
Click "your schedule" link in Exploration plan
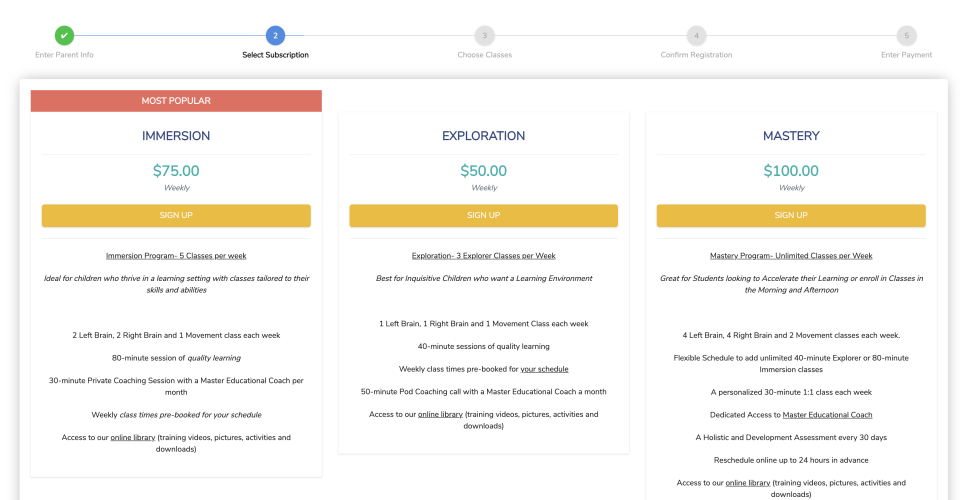(544, 369)
